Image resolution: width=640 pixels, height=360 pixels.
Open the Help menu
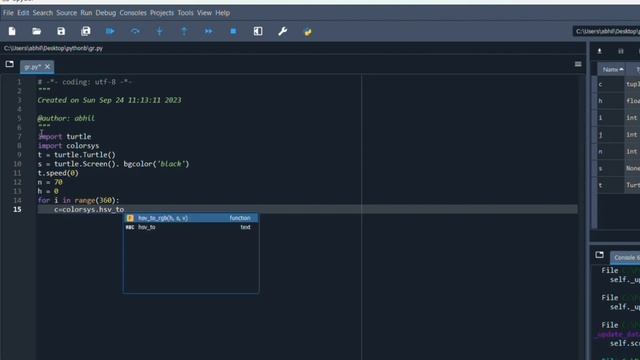point(222,13)
